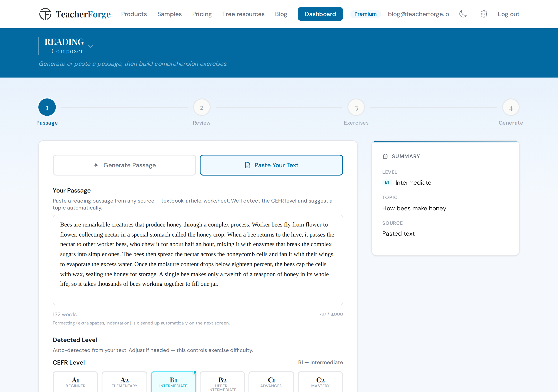Click the 'Your Passage' heading

pyautogui.click(x=72, y=190)
